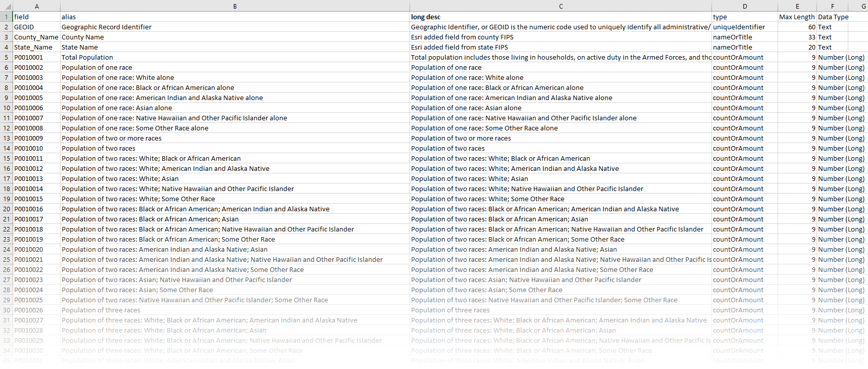Select cell P0010001
The height and width of the screenshot is (369, 868).
tap(36, 57)
